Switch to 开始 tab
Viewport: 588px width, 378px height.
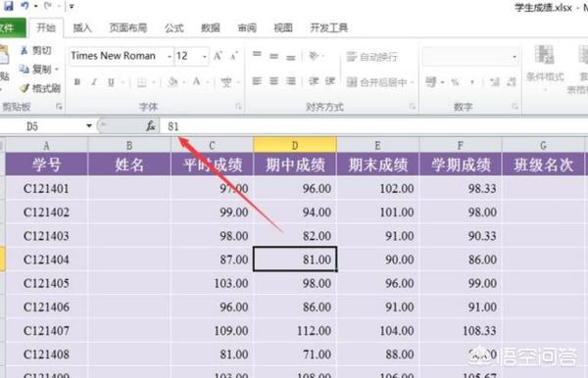(46, 27)
